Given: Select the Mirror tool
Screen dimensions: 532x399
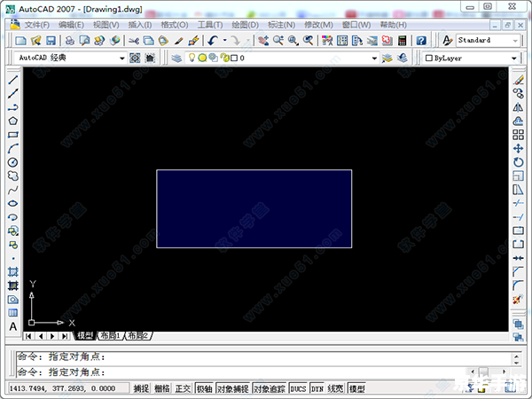Looking at the screenshot, I should tap(519, 107).
